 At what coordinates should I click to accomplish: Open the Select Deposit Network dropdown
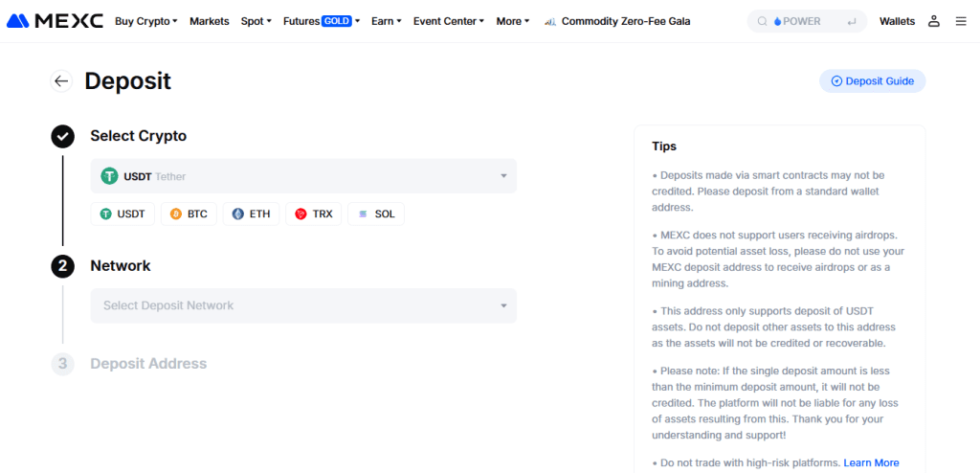[x=303, y=306]
